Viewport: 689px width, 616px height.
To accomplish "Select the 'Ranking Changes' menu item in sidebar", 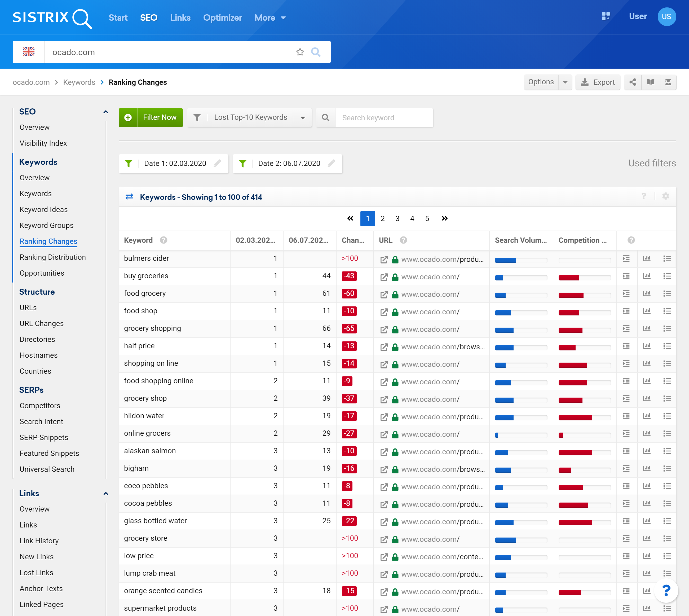I will tap(48, 241).
